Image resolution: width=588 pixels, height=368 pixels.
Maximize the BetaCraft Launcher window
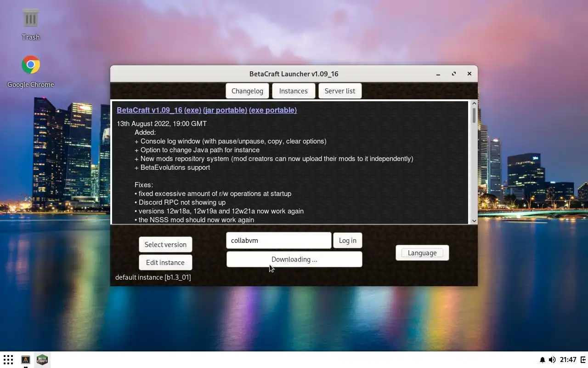tap(454, 74)
